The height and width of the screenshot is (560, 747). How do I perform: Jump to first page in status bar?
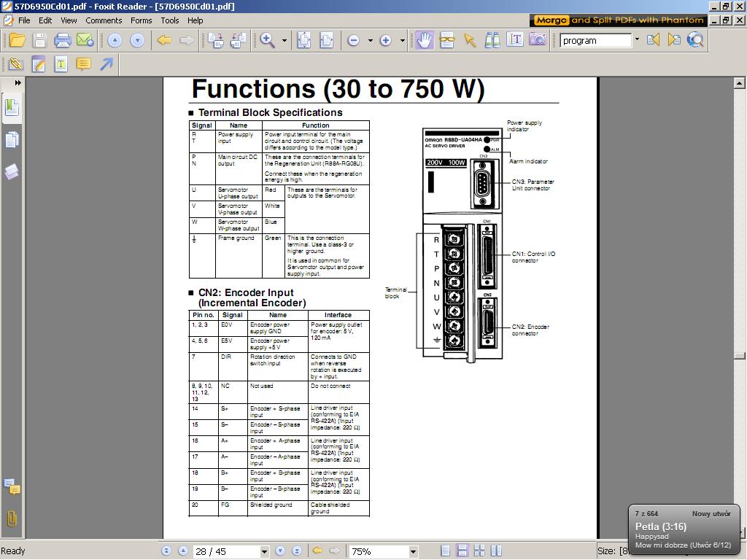166,551
